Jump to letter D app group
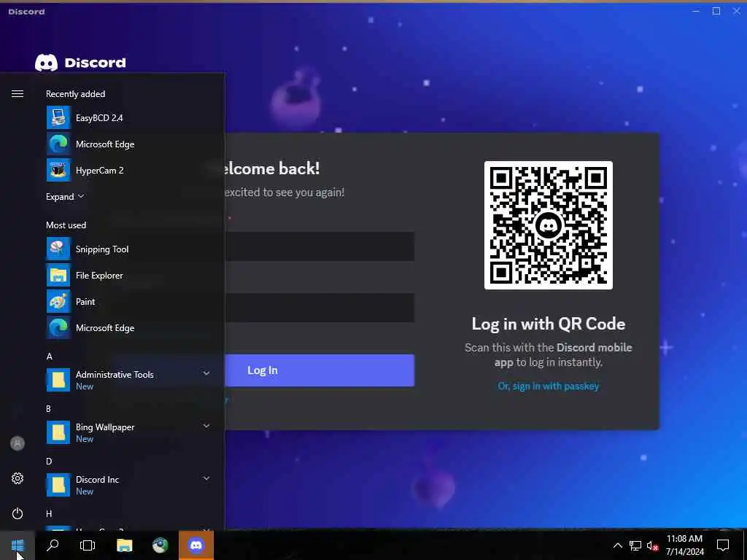This screenshot has height=560, width=747. click(49, 461)
